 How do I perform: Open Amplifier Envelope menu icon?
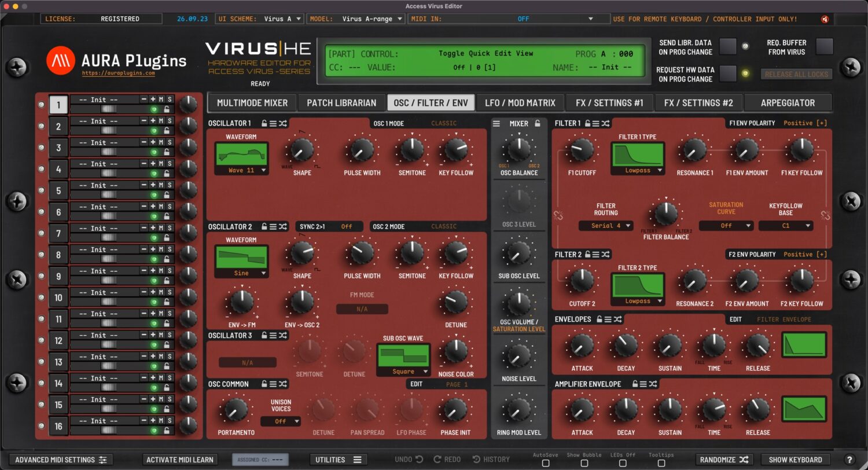click(644, 384)
